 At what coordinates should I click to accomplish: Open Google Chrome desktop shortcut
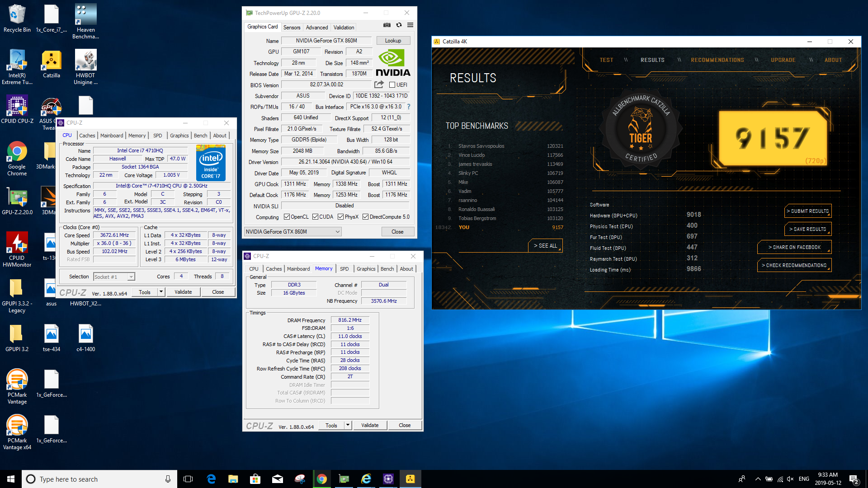click(x=17, y=159)
